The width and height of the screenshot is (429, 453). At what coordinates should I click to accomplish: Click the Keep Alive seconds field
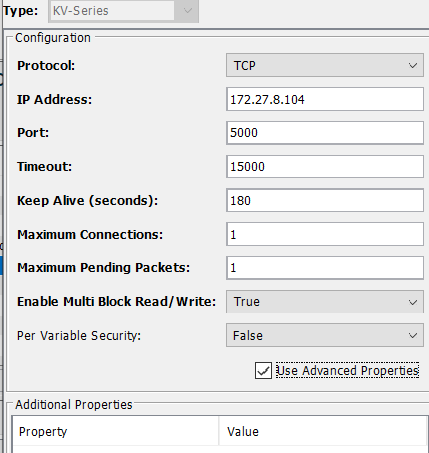(x=325, y=200)
